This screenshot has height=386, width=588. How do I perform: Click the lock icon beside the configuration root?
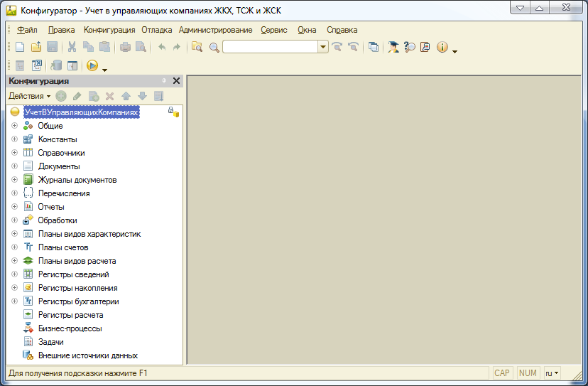point(173,112)
